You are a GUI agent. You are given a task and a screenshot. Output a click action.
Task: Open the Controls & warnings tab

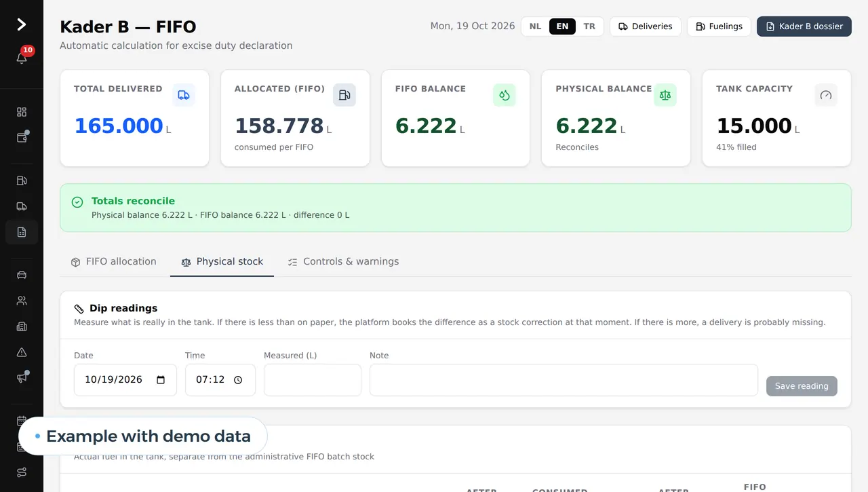click(343, 262)
